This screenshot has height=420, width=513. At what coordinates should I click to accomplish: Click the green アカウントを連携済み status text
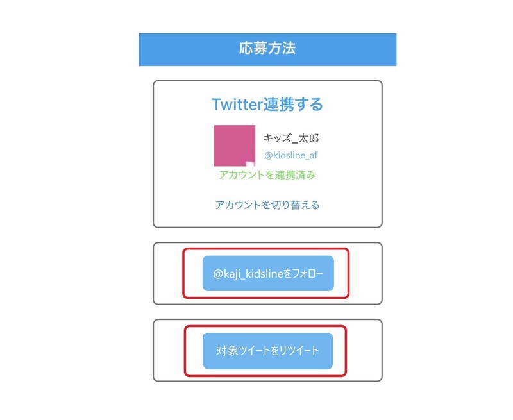[267, 174]
